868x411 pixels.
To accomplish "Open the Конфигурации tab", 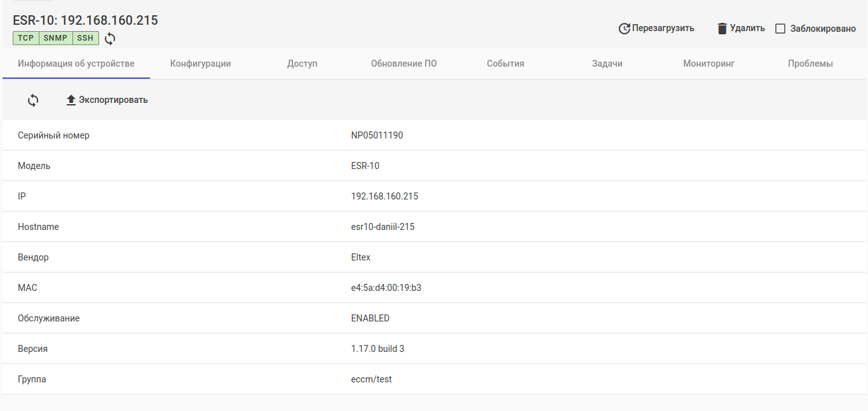I will pyautogui.click(x=200, y=64).
